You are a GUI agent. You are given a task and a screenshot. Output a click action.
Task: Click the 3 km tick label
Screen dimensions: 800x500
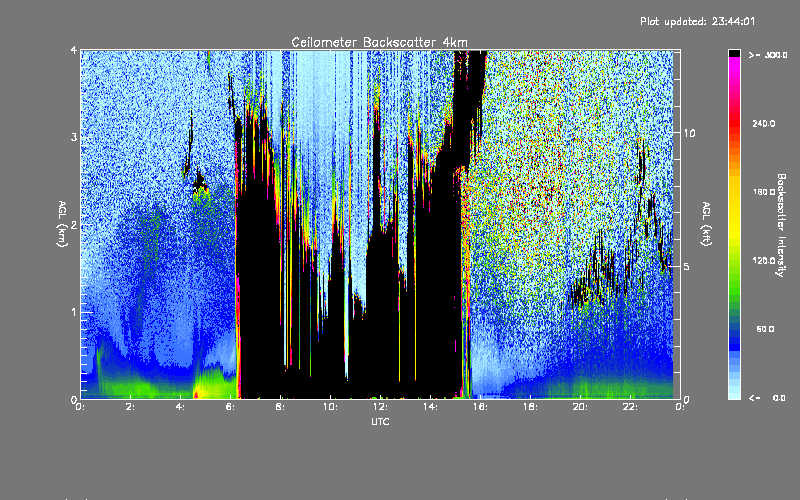pyautogui.click(x=74, y=137)
